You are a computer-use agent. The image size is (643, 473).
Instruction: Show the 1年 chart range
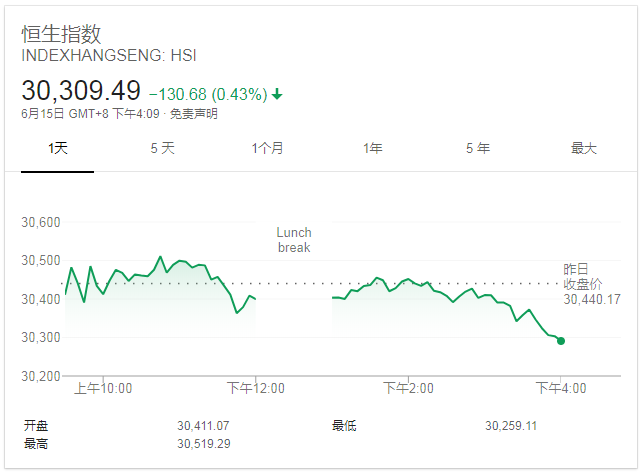pos(372,148)
